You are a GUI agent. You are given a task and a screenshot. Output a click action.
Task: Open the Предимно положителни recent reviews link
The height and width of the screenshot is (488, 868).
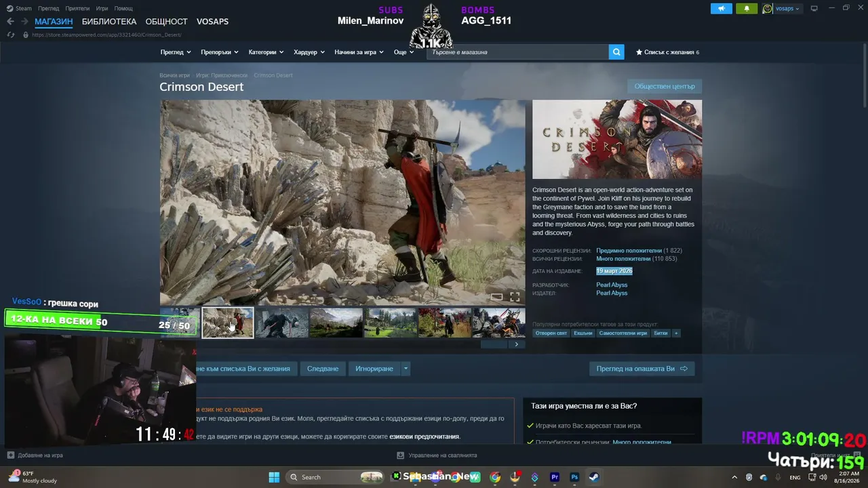629,251
